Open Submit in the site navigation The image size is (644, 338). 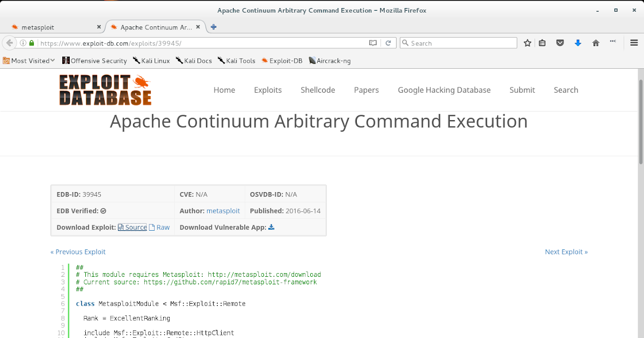522,90
